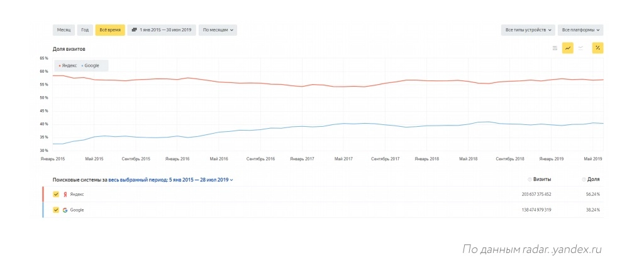Image resolution: width=644 pixels, height=270 pixels.
Task: Uncheck the Google row checkbox
Action: pyautogui.click(x=56, y=210)
